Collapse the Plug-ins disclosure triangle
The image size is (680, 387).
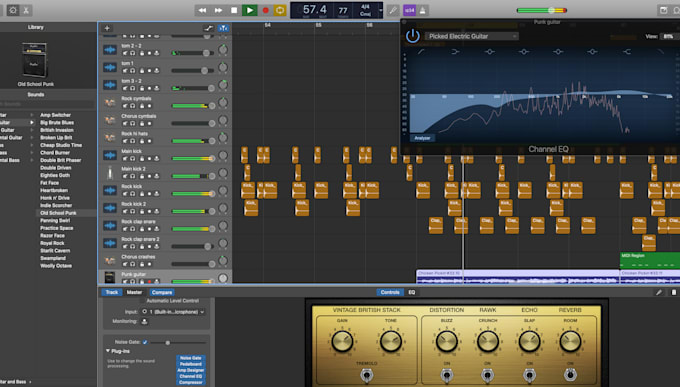pos(108,351)
